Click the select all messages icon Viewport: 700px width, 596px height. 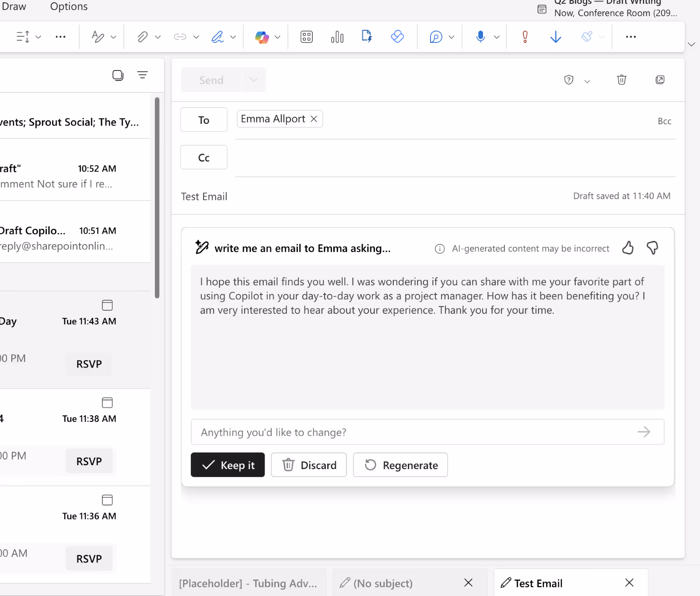coord(118,75)
